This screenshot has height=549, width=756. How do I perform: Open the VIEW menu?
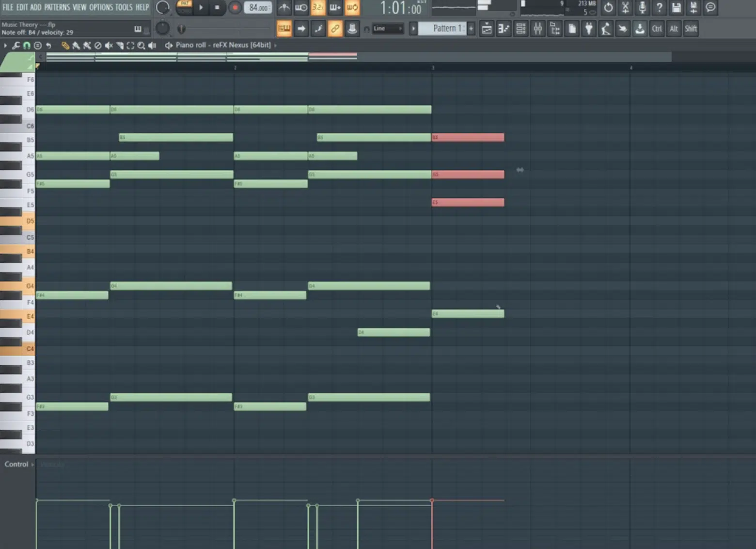79,7
